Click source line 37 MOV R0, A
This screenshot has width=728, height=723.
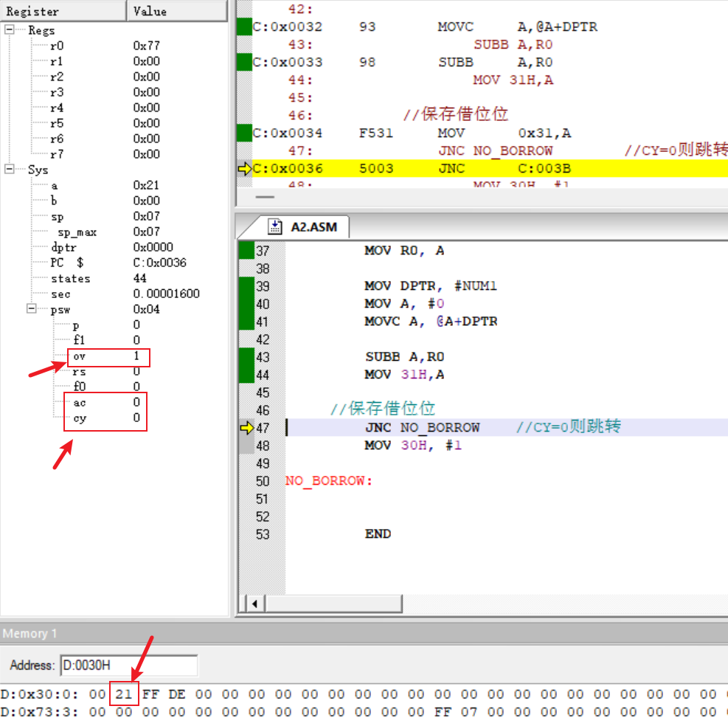tap(404, 251)
